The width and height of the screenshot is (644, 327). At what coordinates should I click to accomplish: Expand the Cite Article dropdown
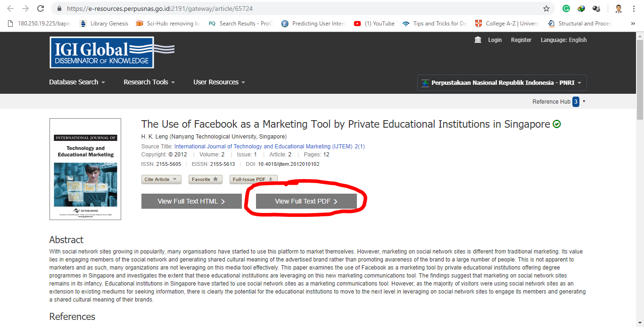(x=161, y=180)
